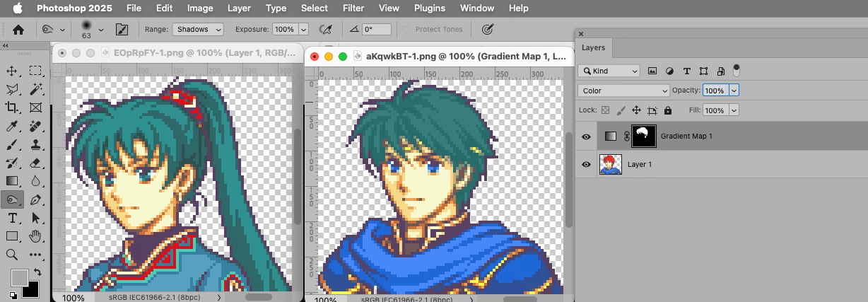The width and height of the screenshot is (868, 302).
Task: Select the Hand tool
Action: pyautogui.click(x=35, y=236)
